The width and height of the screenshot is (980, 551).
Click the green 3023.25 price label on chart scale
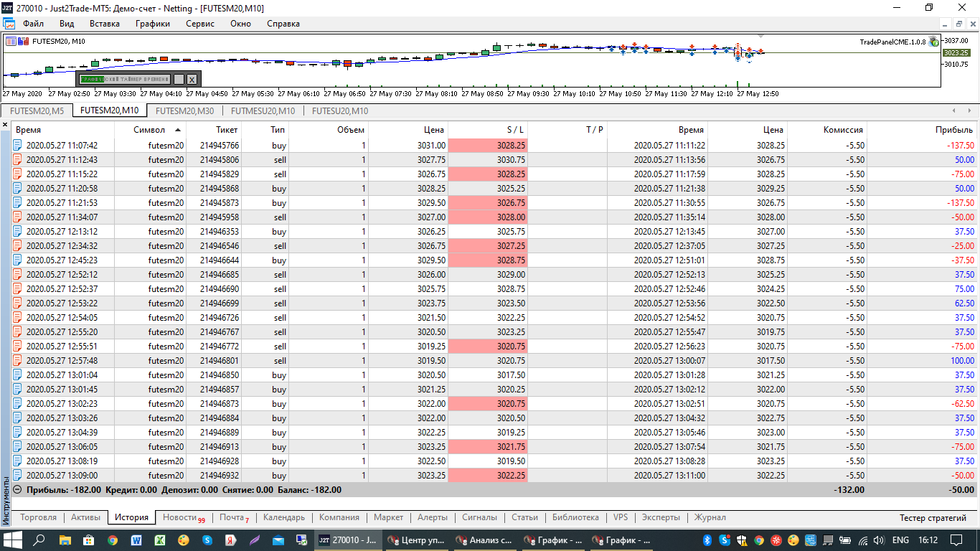click(x=956, y=52)
